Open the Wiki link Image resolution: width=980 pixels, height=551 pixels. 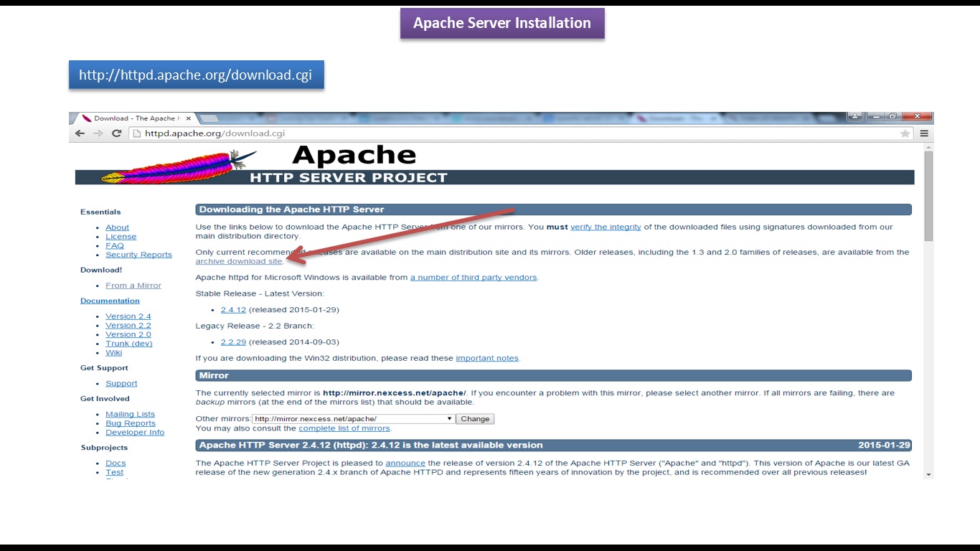pos(113,352)
